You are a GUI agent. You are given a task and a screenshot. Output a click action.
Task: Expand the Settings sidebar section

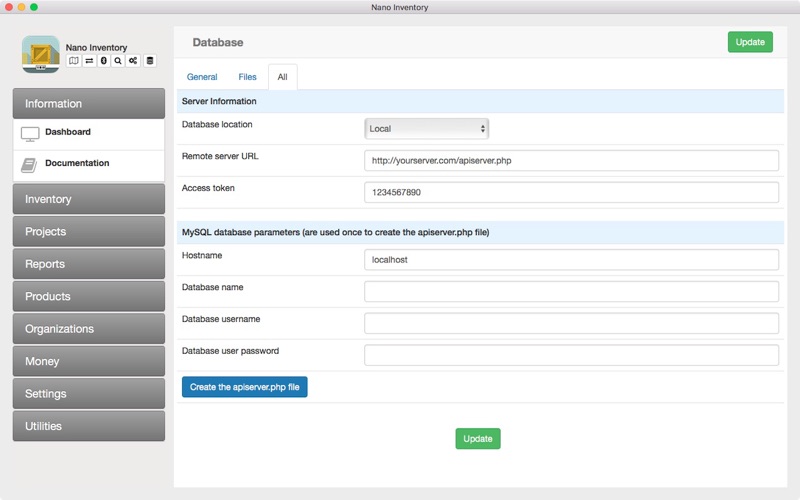(88, 394)
